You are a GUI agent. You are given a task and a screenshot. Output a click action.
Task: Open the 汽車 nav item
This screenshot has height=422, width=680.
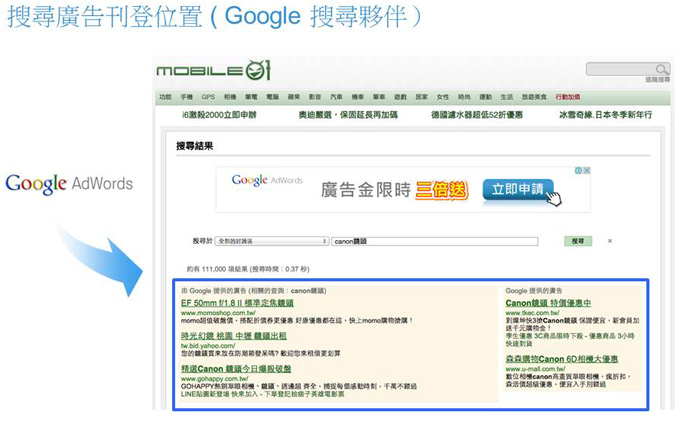pos(336,97)
